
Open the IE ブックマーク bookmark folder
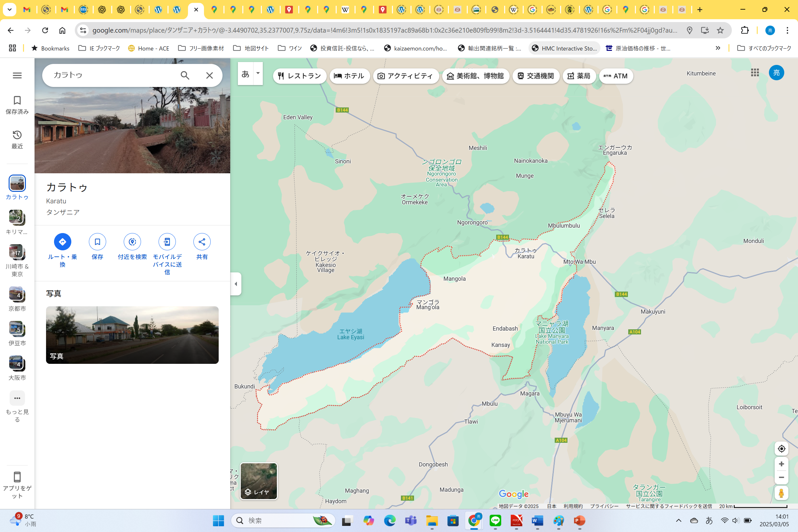coord(99,48)
